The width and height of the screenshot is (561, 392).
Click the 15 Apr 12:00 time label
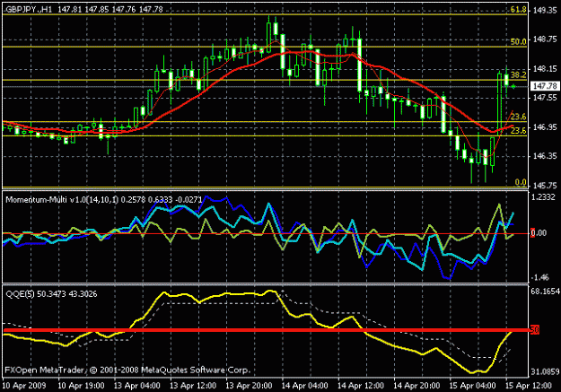click(x=529, y=386)
